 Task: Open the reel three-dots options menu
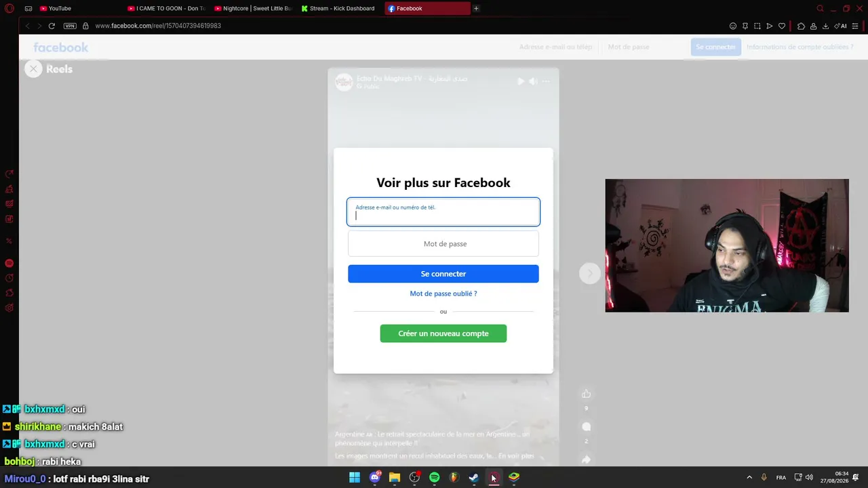point(546,81)
